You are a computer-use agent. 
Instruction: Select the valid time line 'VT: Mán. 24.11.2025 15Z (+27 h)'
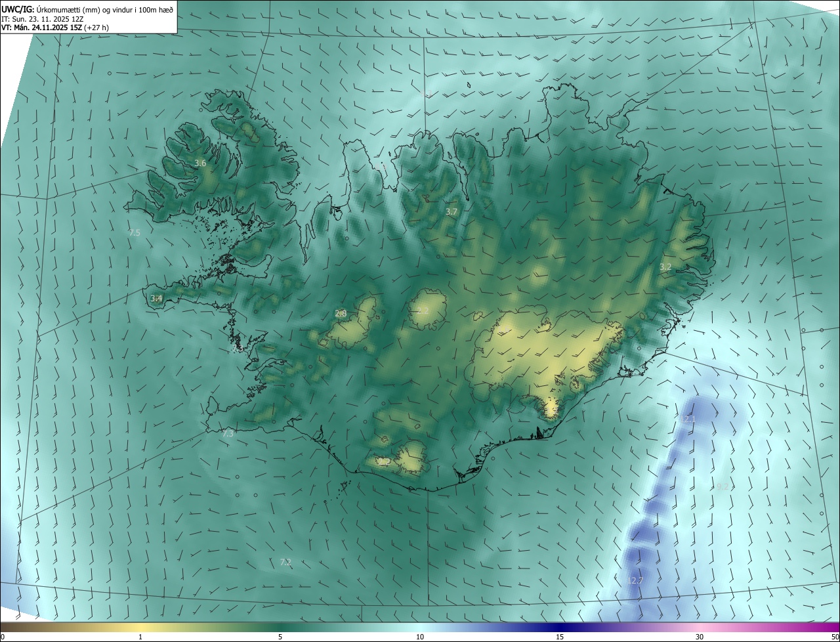tap(55, 28)
